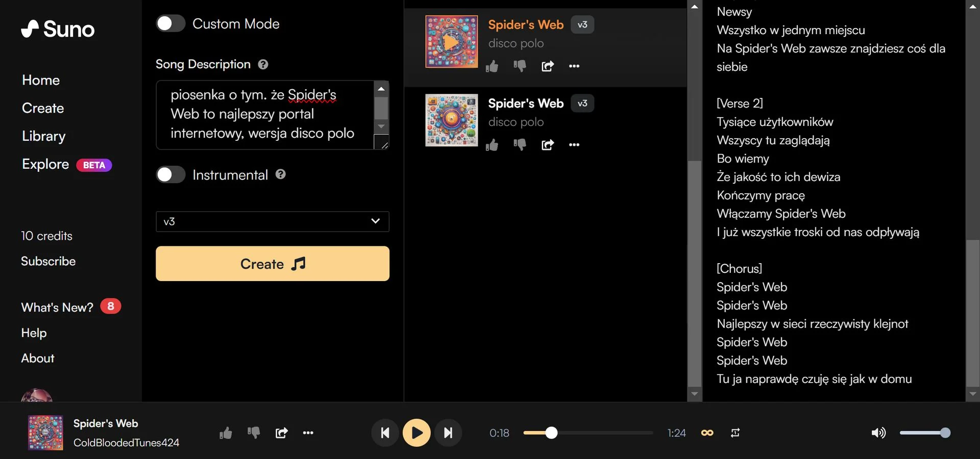Click the [Verse 2] lyrics tag
The height and width of the screenshot is (459, 980).
pyautogui.click(x=740, y=103)
